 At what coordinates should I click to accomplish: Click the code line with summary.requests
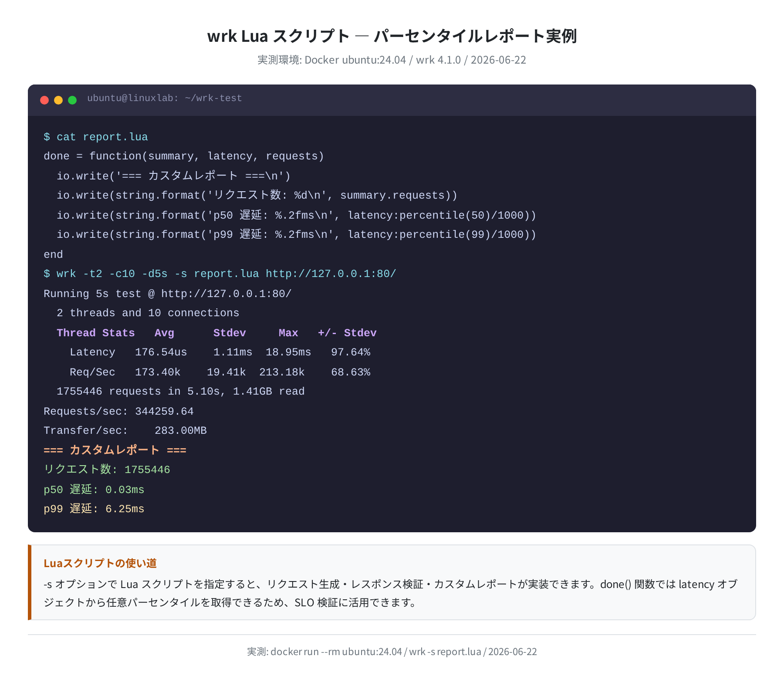257,195
